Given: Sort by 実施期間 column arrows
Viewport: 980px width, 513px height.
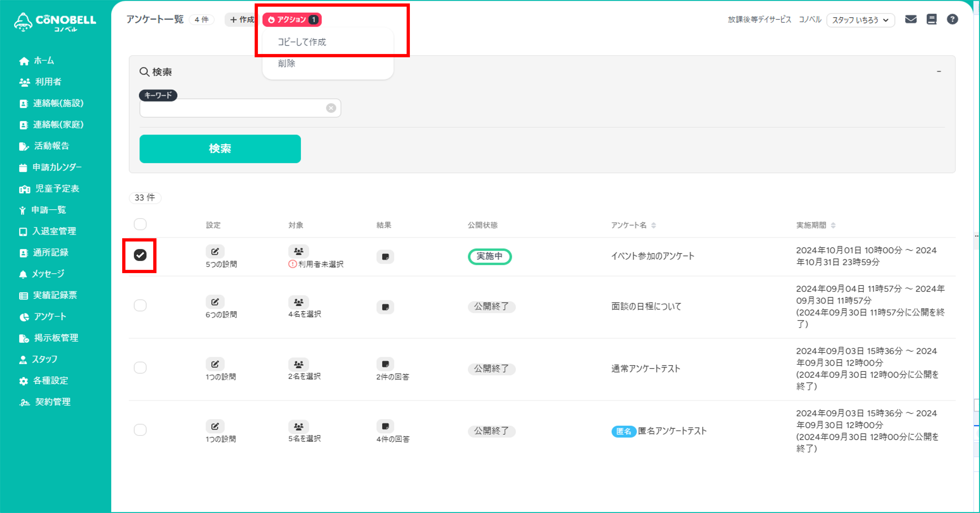Looking at the screenshot, I should pos(833,225).
